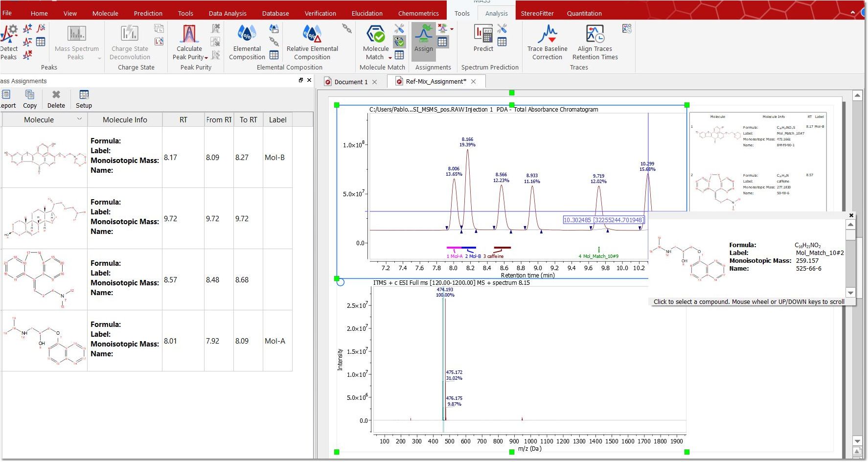This screenshot has width=868, height=462.
Task: Toggle the assignments table button beside Assign
Action: coord(442,42)
